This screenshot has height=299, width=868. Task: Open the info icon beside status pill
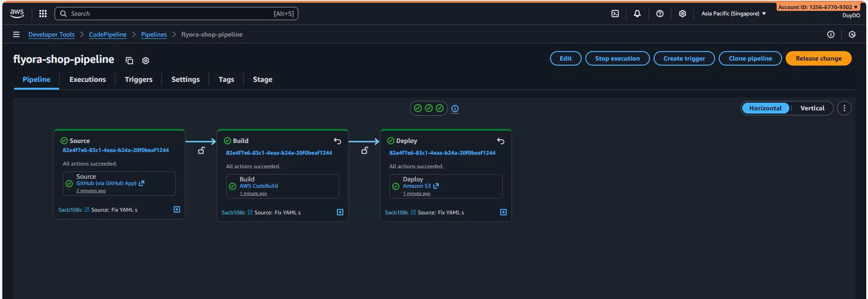tap(455, 109)
